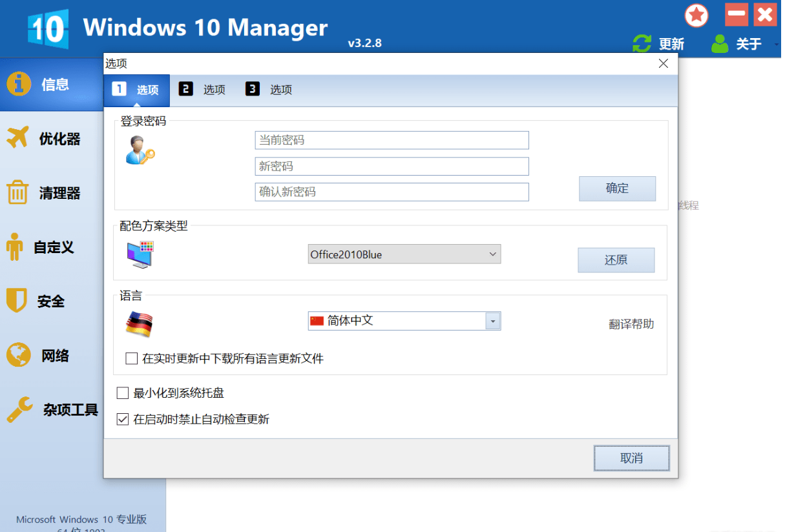This screenshot has width=785, height=532.
Task: Expand the language selector arrow
Action: (494, 321)
